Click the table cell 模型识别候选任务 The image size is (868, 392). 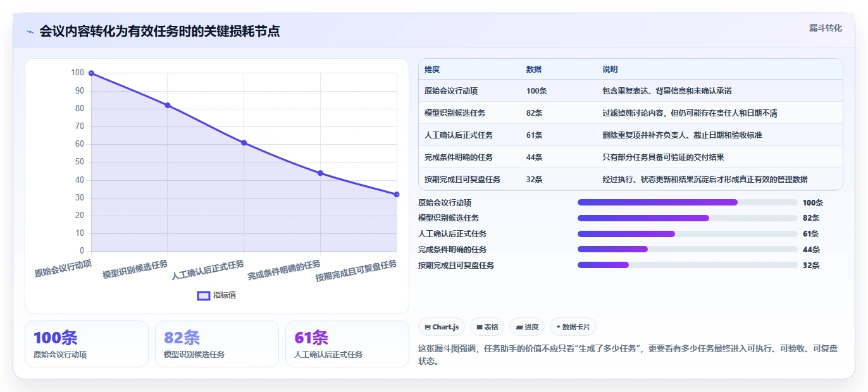pos(455,113)
